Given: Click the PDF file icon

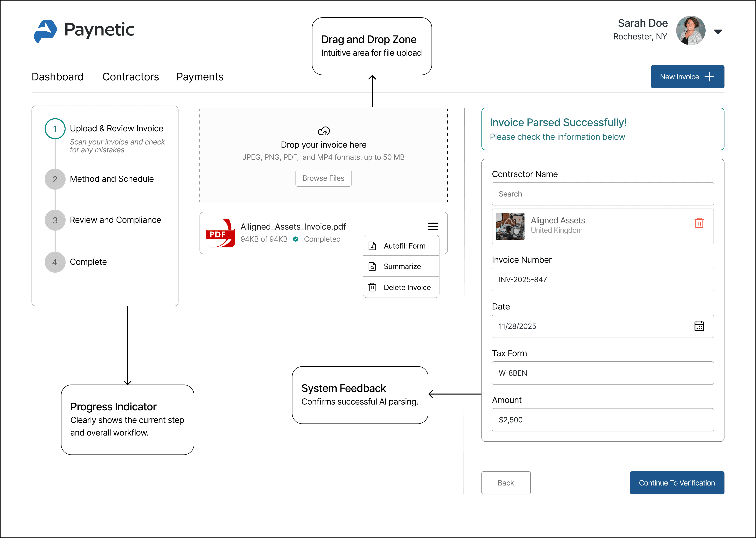Looking at the screenshot, I should click(220, 233).
